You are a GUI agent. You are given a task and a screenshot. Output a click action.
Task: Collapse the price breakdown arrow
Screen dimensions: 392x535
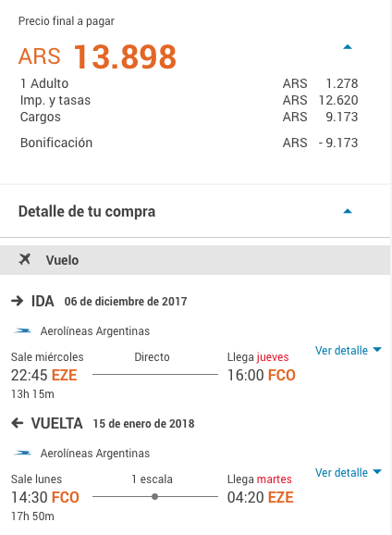(x=347, y=47)
